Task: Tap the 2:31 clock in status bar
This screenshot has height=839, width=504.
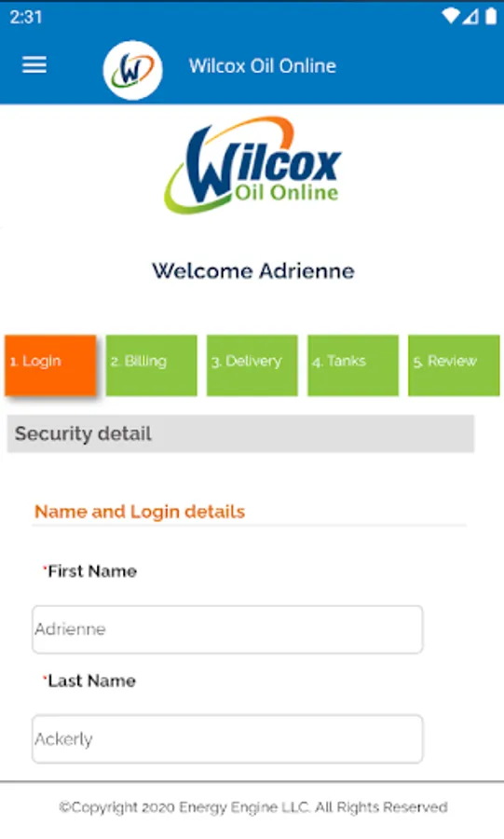Action: tap(26, 17)
